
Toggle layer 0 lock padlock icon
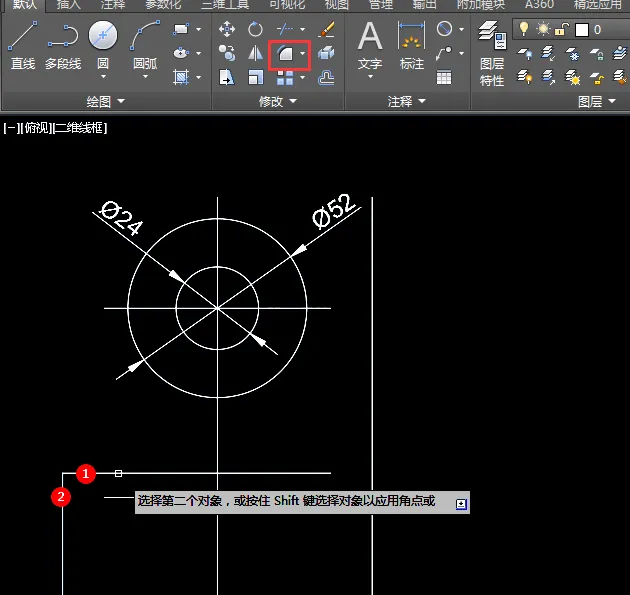point(561,29)
